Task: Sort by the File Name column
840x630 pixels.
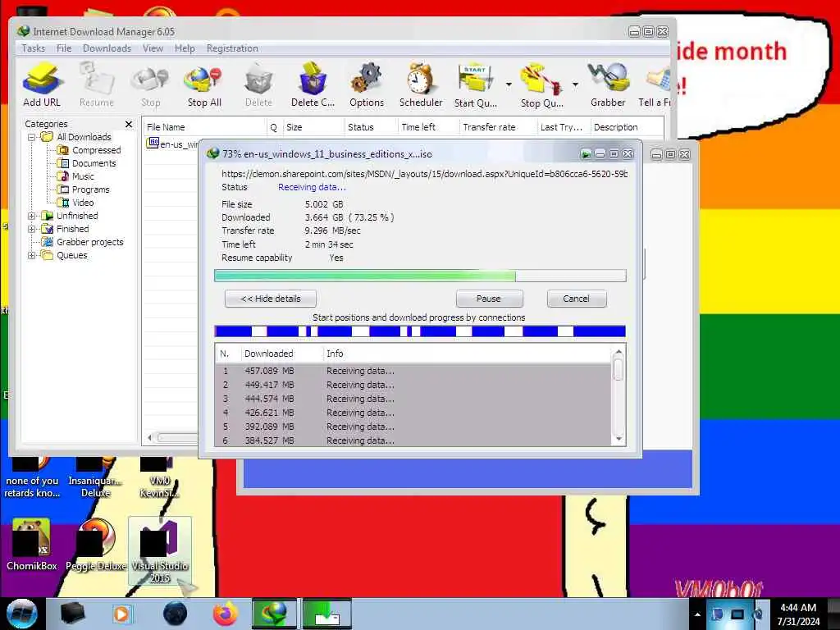Action: coord(204,127)
